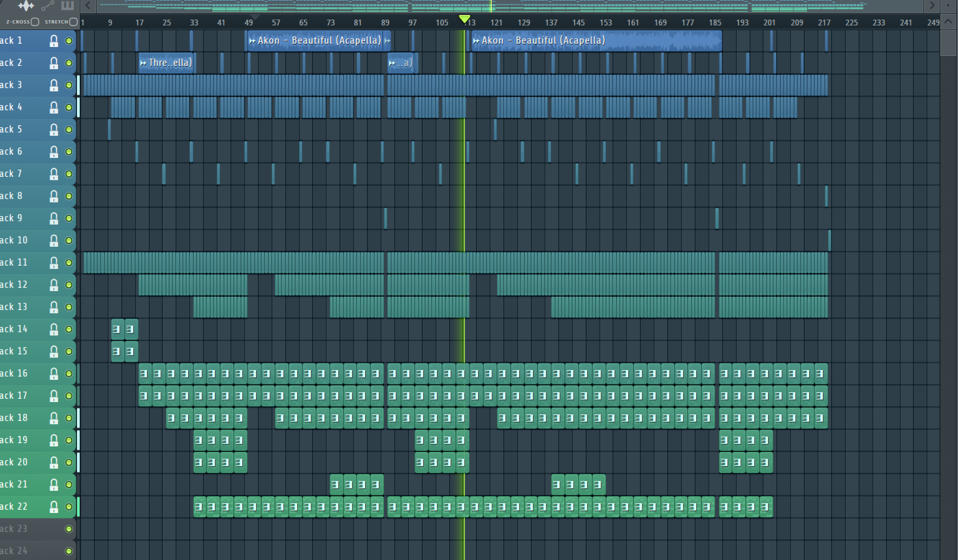Enable the STRETCH checkbox
The image size is (958, 560).
coord(73,22)
